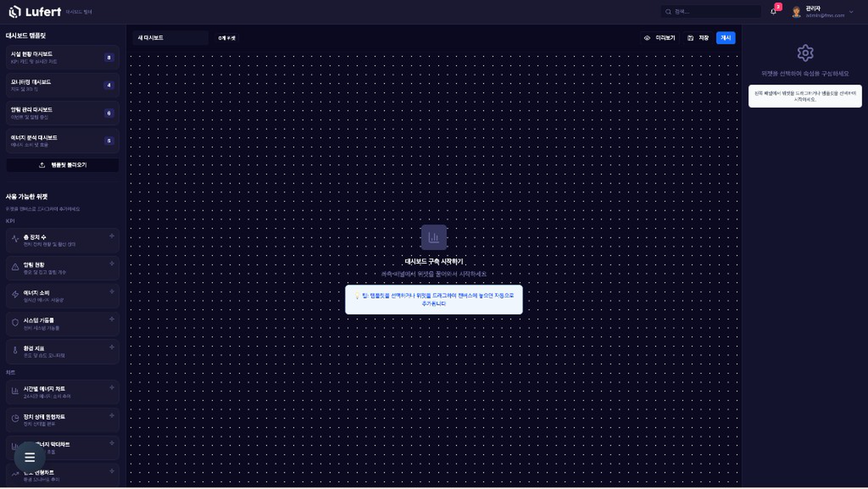Click the chart icon in the empty canvas

(x=434, y=237)
